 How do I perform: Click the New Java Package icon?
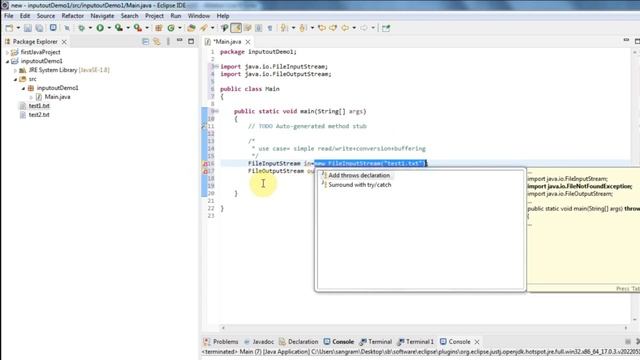pos(159,28)
